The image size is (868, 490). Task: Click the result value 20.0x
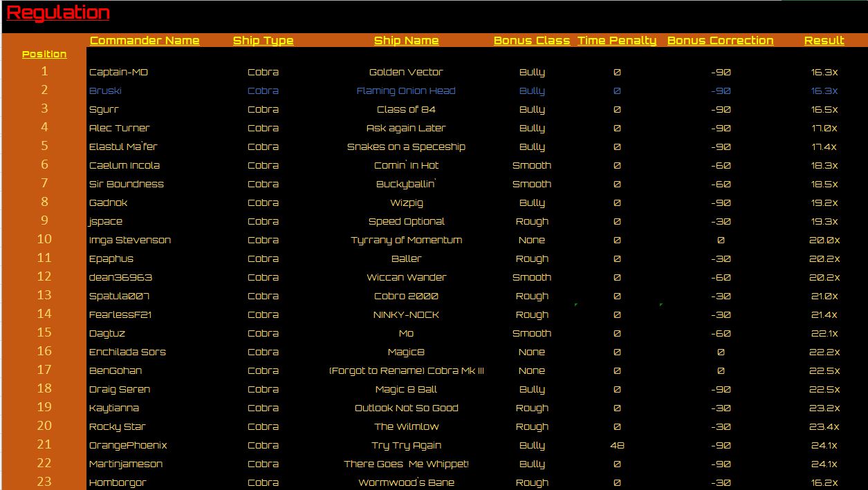[x=824, y=240]
